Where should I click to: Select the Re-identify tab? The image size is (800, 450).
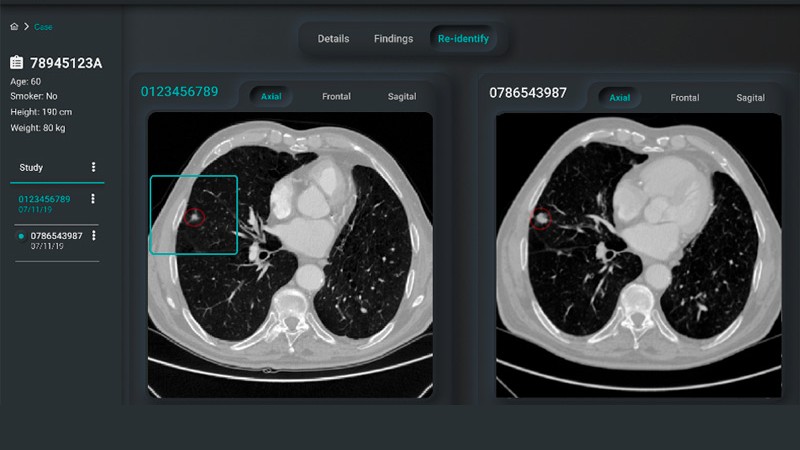click(463, 39)
